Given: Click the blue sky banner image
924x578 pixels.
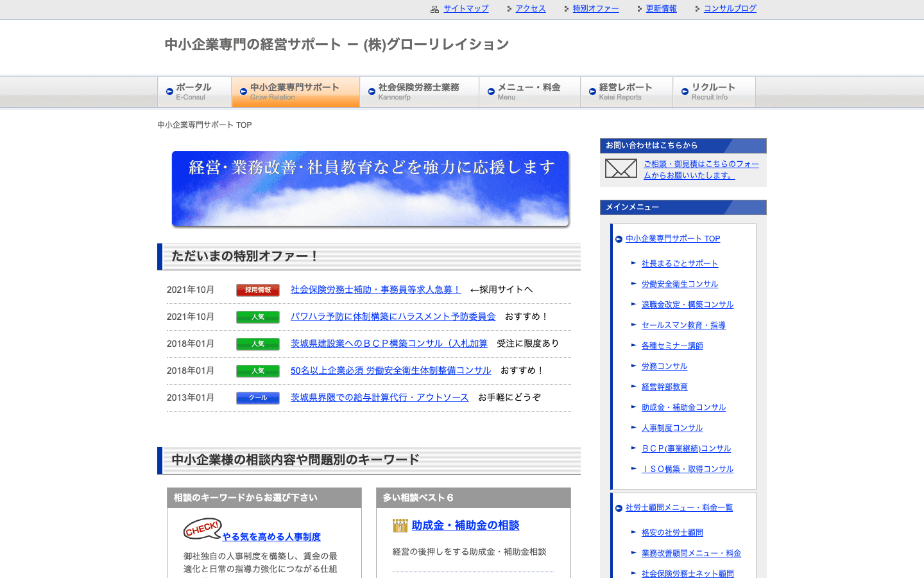Looking at the screenshot, I should [370, 189].
